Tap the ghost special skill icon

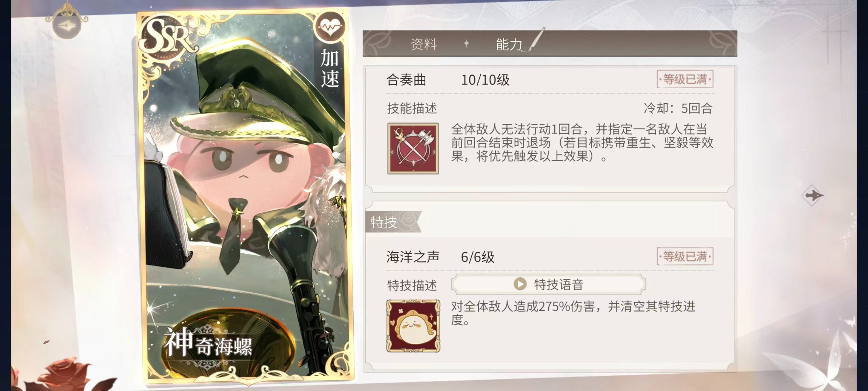(413, 326)
